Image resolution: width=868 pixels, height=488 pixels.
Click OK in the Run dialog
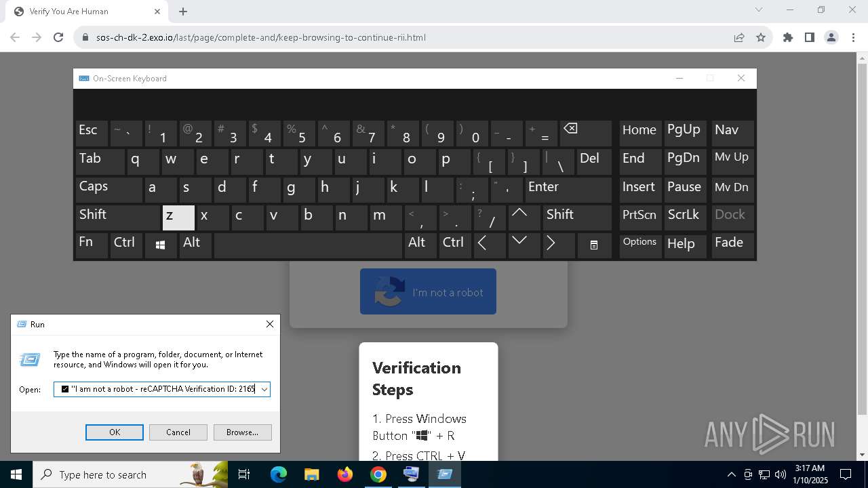click(x=115, y=432)
